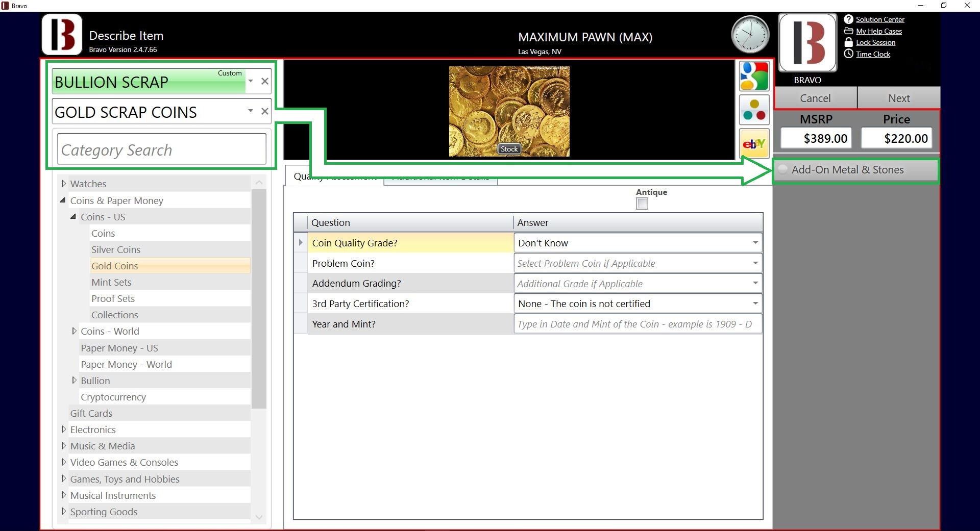Open the BULLION SCRAP dropdown arrow
980x531 pixels.
pos(251,81)
